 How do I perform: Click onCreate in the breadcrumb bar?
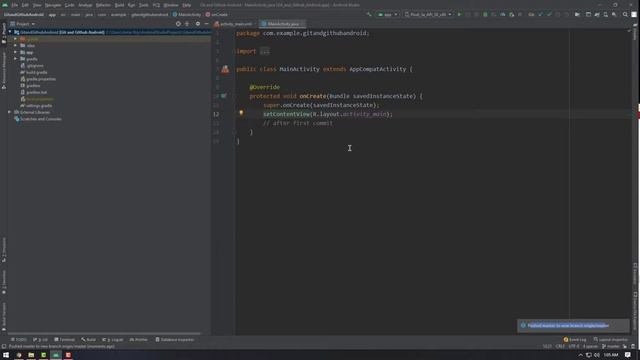click(217, 14)
